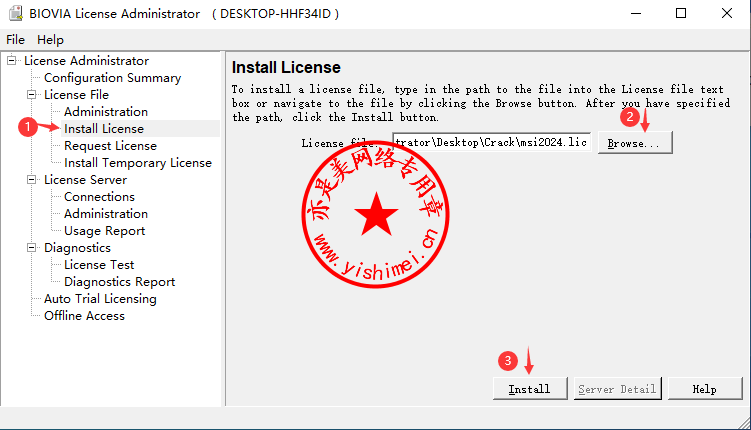Select Install License tree item

103,129
